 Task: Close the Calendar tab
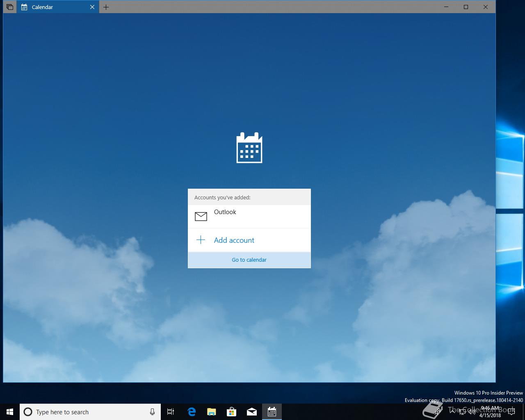[x=92, y=7]
